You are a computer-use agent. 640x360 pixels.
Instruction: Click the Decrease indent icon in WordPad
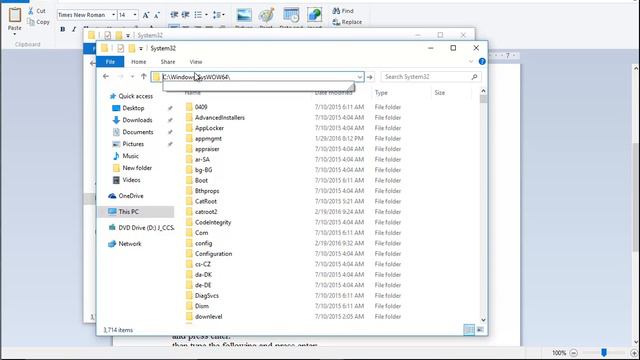tap(174, 15)
